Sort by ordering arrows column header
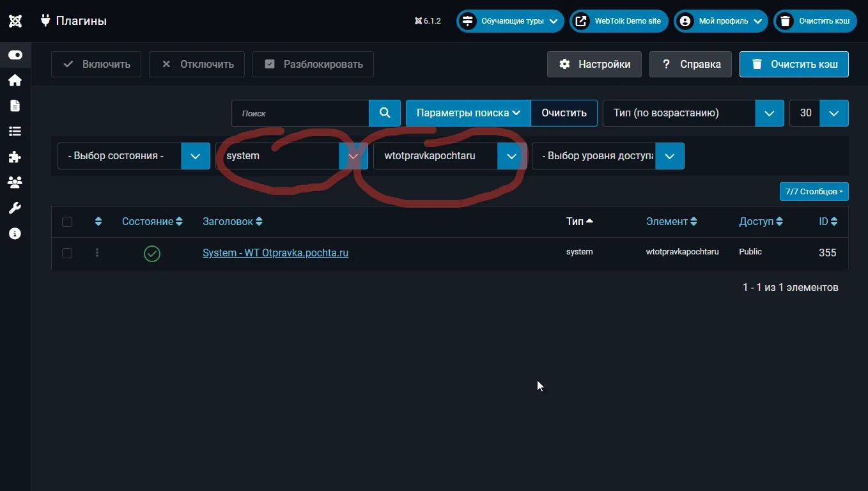Image resolution: width=868 pixels, height=491 pixels. [x=98, y=222]
